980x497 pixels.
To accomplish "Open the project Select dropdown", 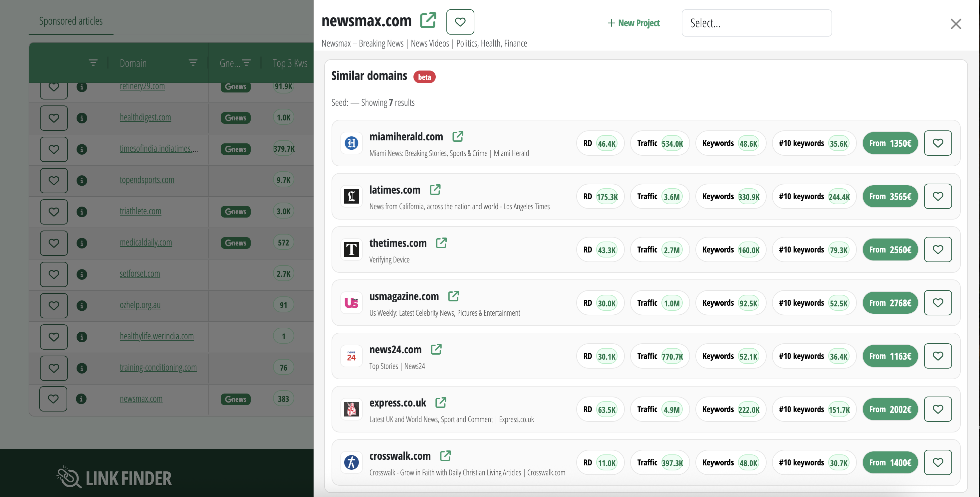I will (x=756, y=23).
